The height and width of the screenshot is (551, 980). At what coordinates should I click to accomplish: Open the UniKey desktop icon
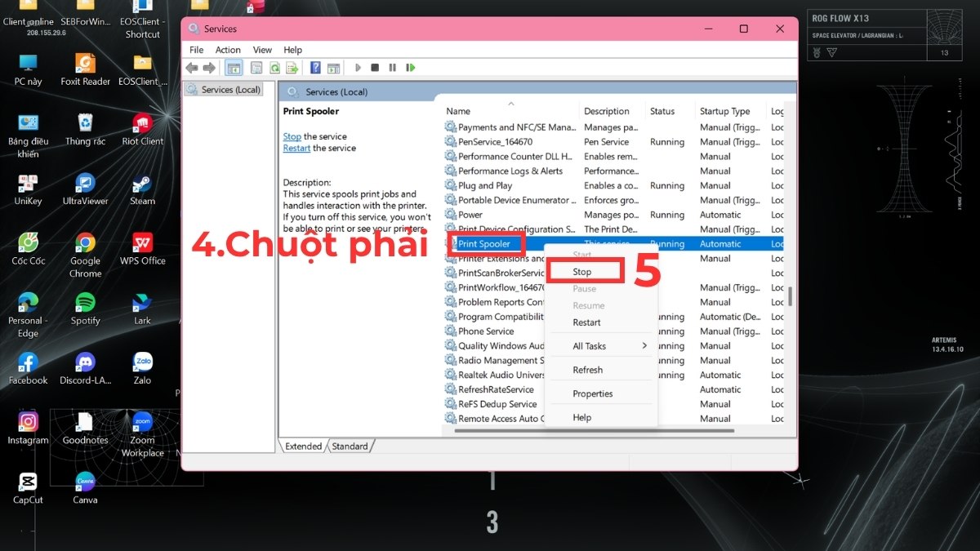[x=28, y=188]
